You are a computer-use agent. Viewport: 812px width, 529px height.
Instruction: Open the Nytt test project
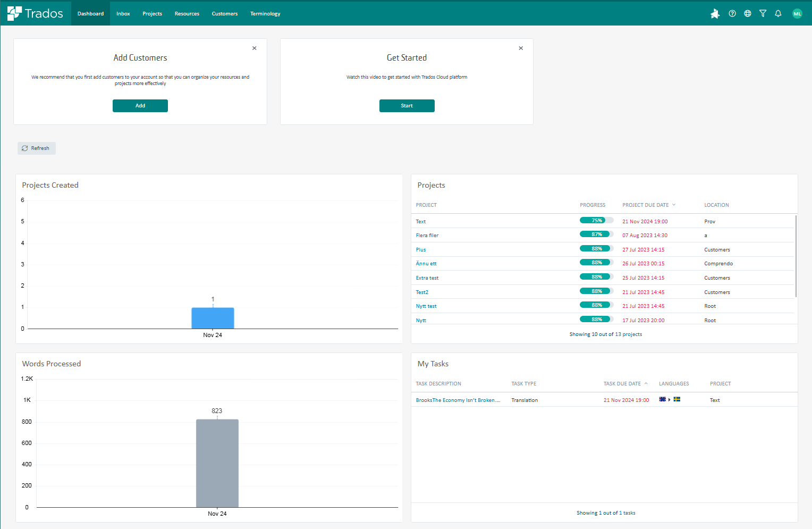tap(426, 306)
